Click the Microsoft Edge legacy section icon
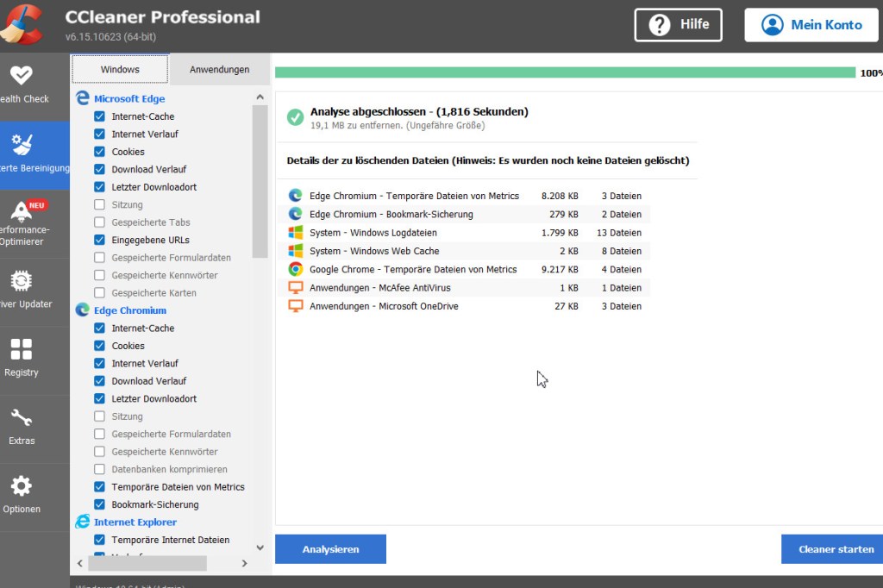The image size is (883, 588). pos(83,98)
